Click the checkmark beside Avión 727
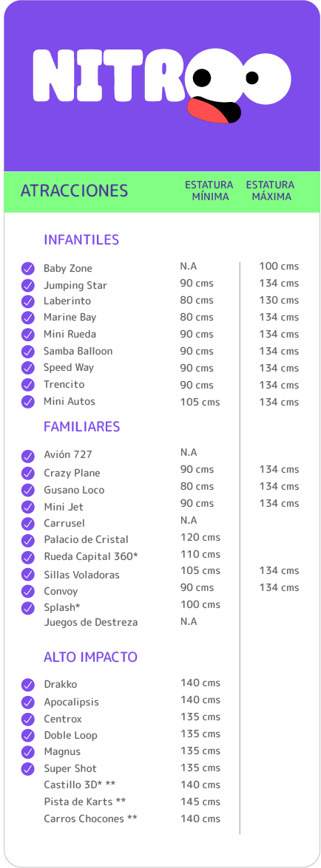321x868 pixels. tap(27, 456)
